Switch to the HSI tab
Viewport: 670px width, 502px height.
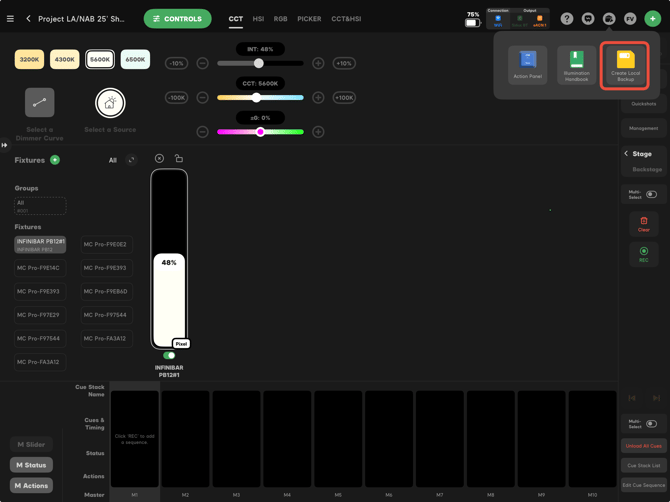tap(258, 19)
